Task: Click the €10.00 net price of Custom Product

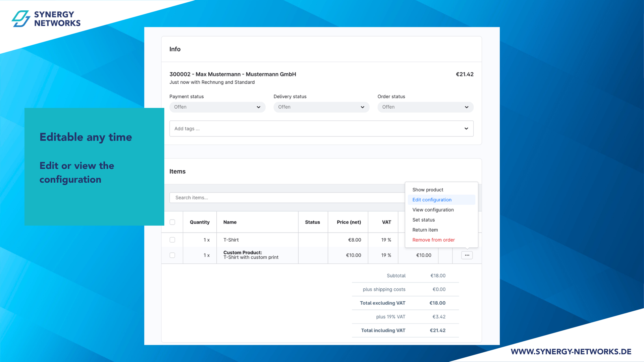Action: [x=354, y=255]
